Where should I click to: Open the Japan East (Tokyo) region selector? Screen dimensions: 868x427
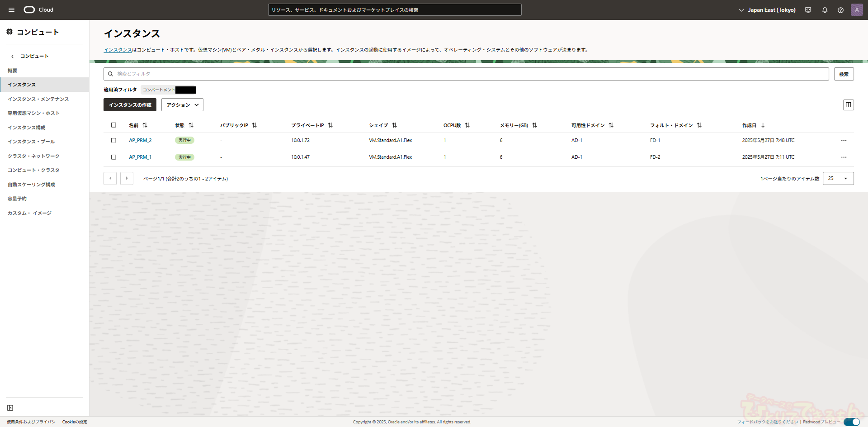click(x=767, y=10)
